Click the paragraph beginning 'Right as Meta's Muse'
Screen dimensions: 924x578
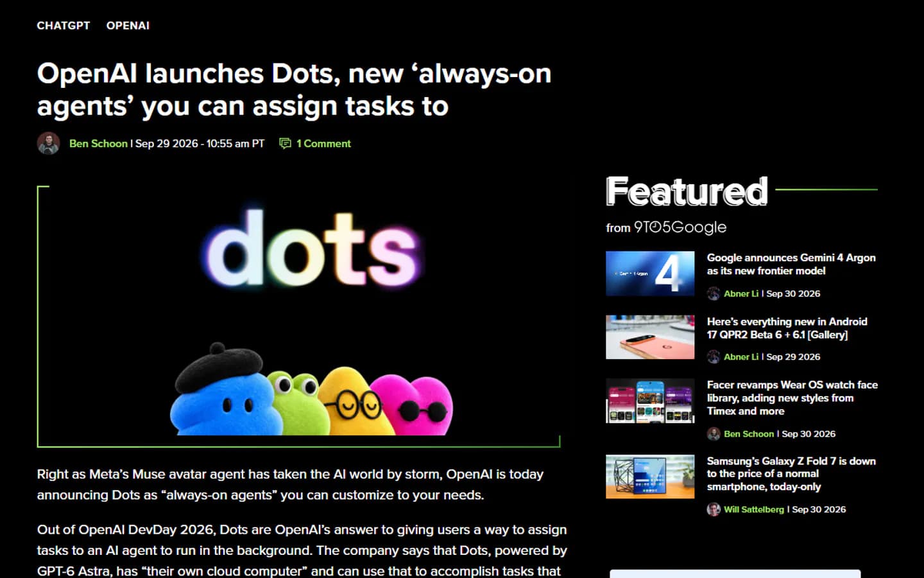point(290,484)
